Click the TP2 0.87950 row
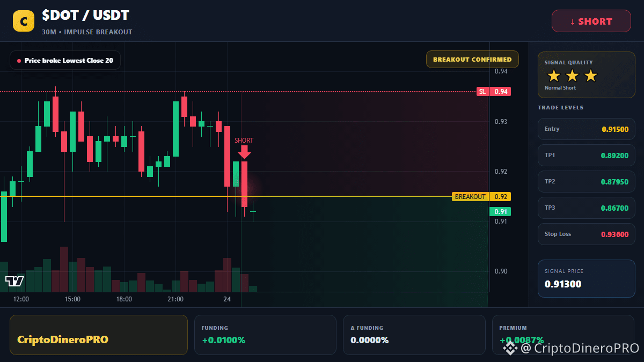The height and width of the screenshot is (362, 644). [587, 181]
